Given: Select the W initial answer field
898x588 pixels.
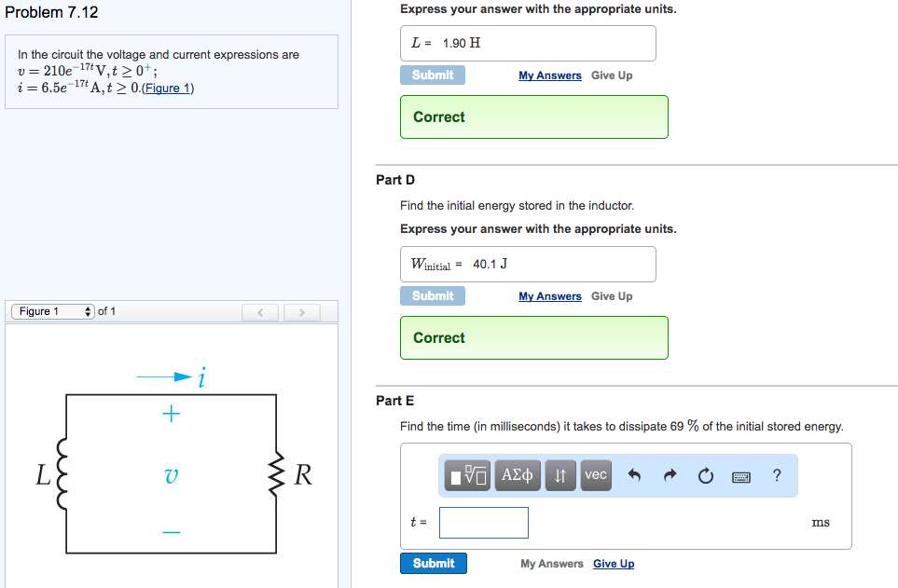Looking at the screenshot, I should pos(527,264).
